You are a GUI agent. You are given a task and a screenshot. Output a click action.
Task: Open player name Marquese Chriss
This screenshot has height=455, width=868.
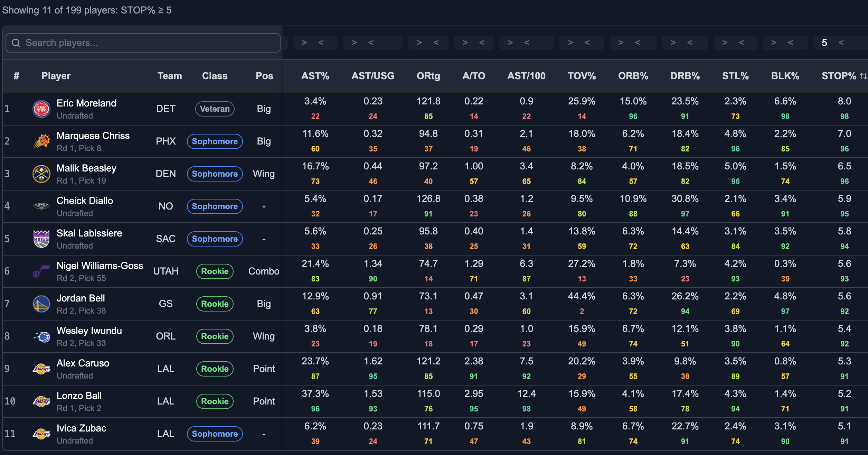click(x=93, y=136)
